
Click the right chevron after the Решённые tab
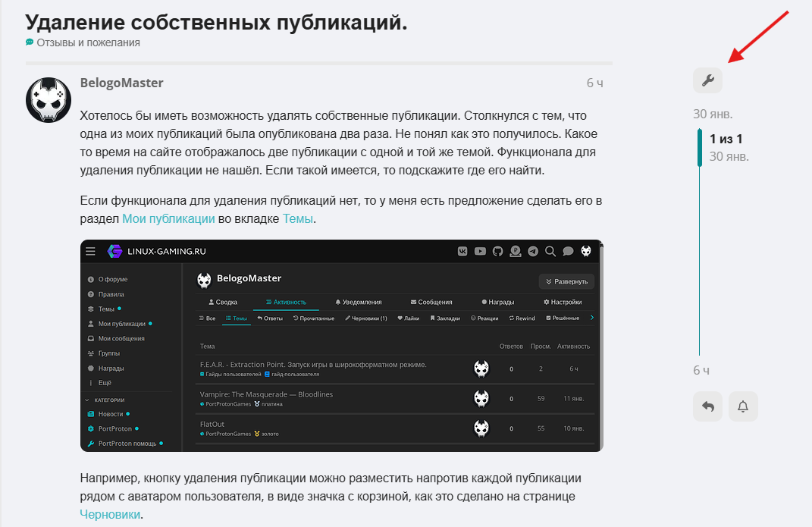(592, 318)
